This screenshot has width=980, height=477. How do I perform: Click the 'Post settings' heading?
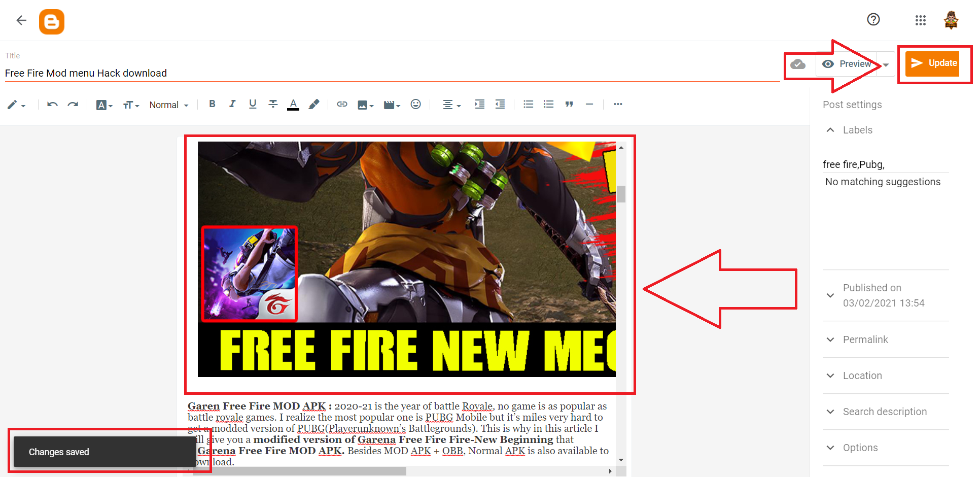[852, 105]
